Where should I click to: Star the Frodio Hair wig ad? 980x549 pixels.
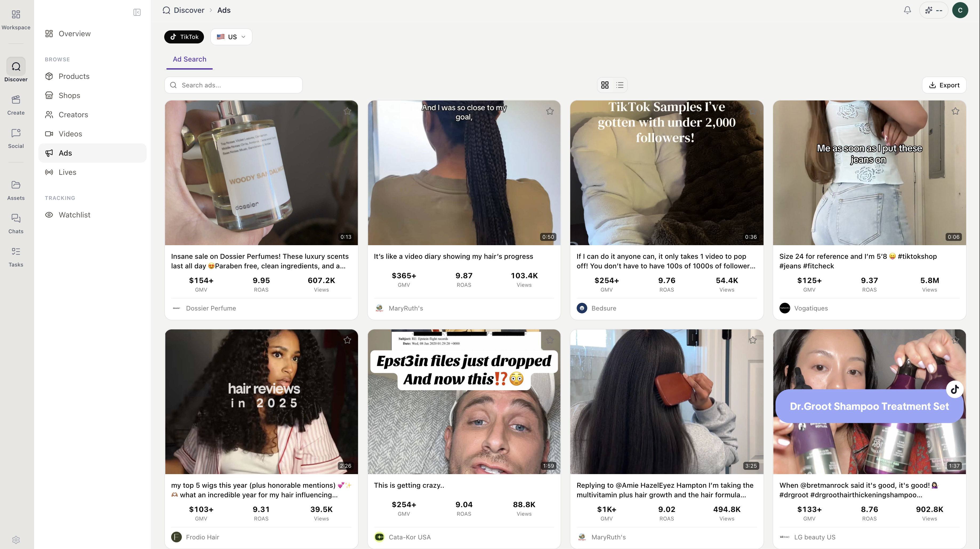click(x=347, y=340)
